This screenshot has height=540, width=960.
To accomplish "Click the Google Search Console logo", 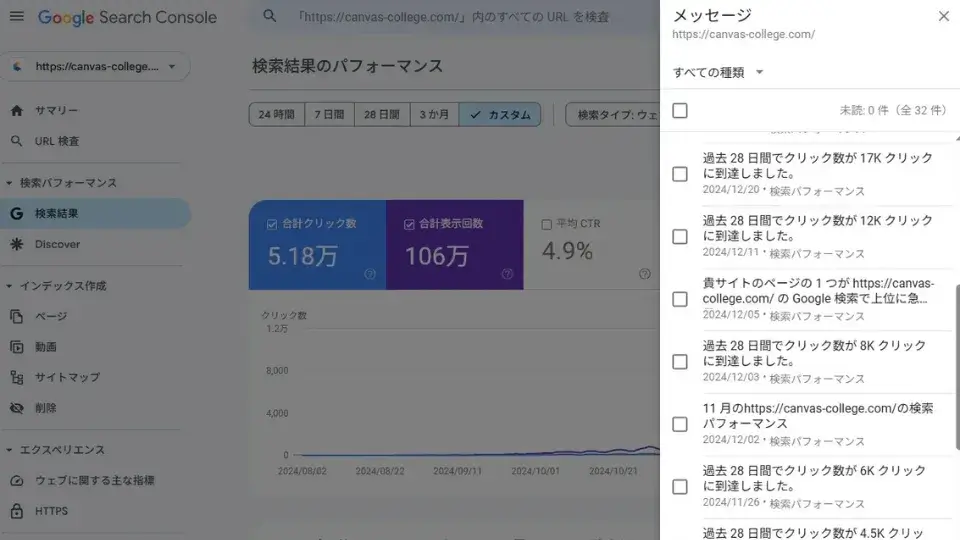I will (127, 17).
